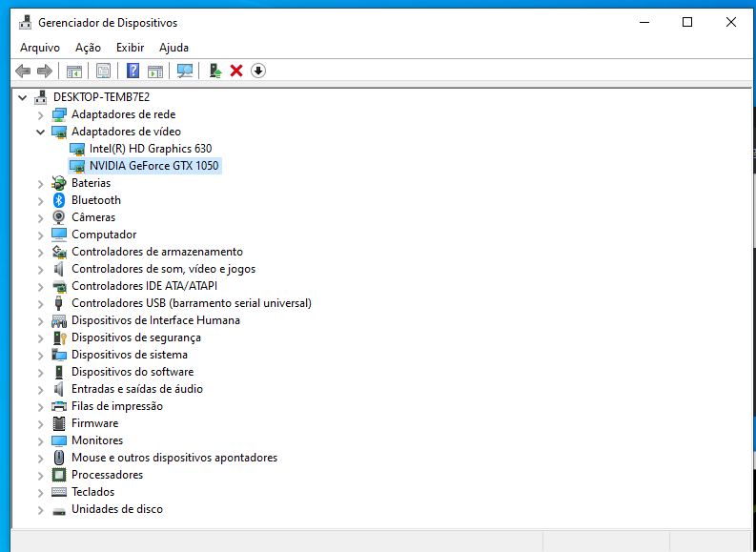Click the Câmeras webcam icon
This screenshot has height=552, width=756.
tap(59, 217)
